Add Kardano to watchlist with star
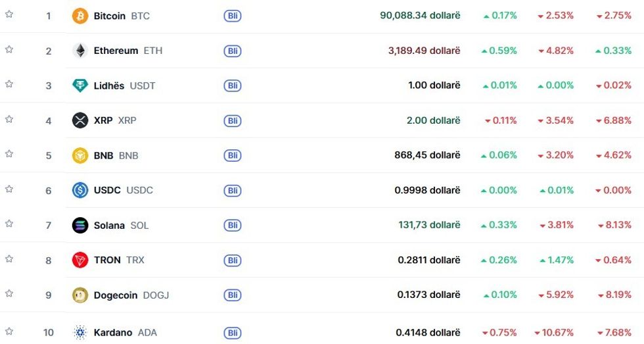This screenshot has width=644, height=344. (9, 331)
